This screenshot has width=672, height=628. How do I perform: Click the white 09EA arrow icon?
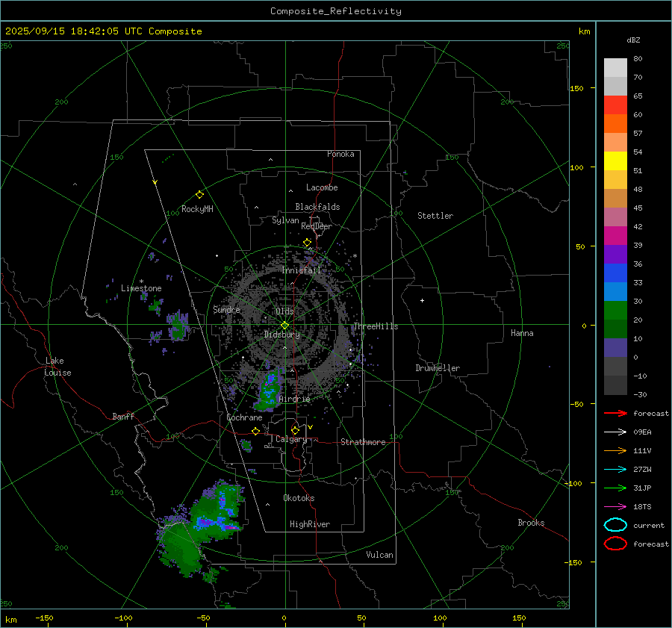tap(615, 432)
